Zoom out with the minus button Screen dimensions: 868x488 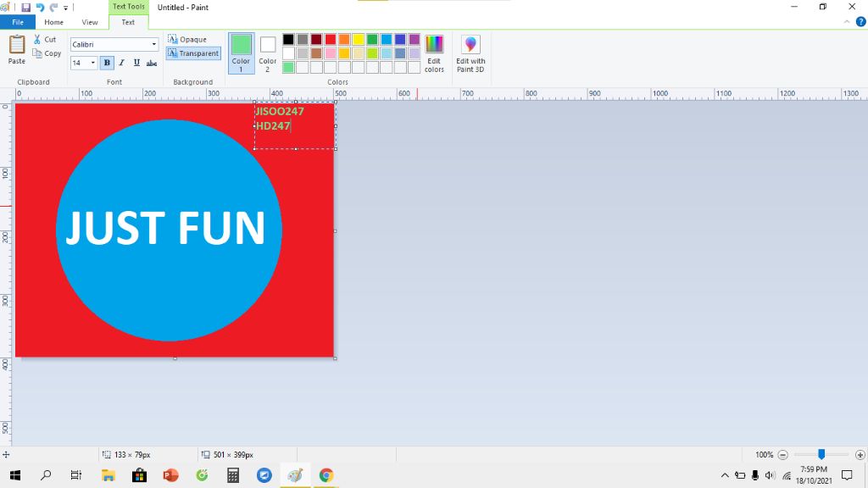[782, 455]
